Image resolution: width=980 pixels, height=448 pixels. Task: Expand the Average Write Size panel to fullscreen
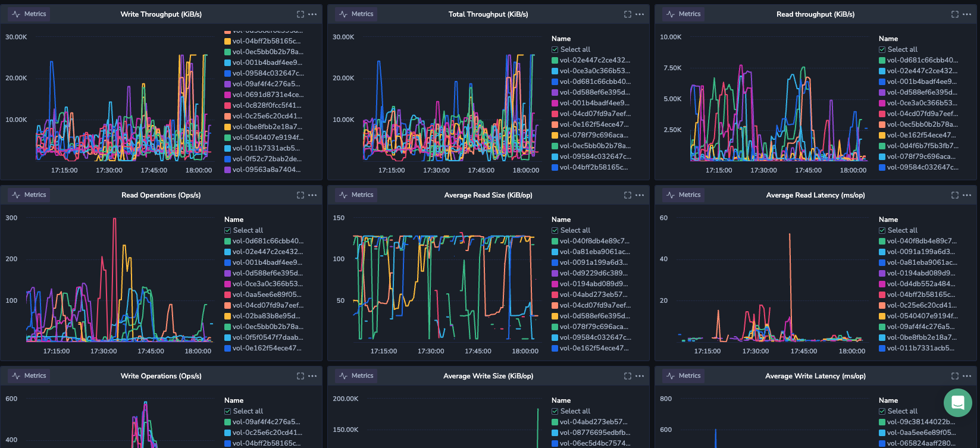tap(628, 376)
